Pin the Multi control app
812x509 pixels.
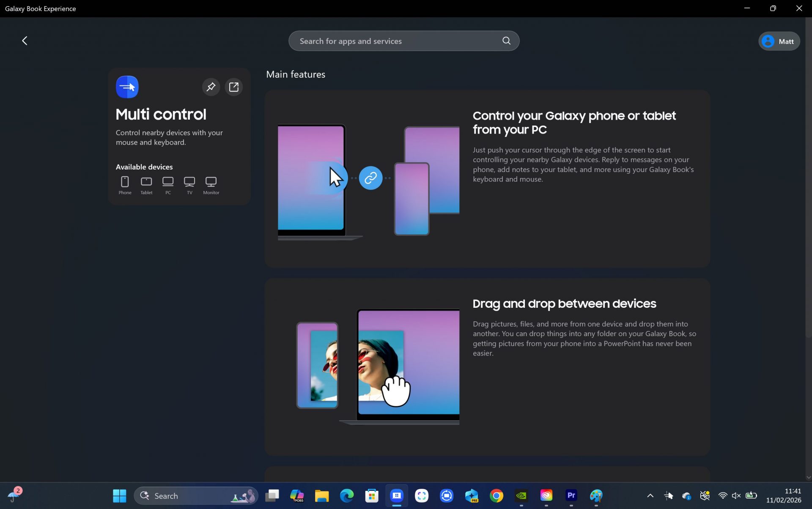(211, 87)
